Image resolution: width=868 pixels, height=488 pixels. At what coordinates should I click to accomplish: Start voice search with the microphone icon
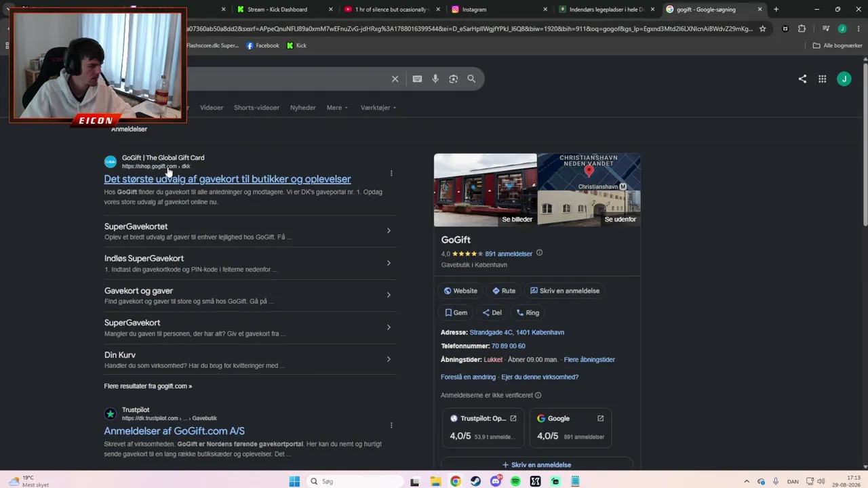point(435,79)
